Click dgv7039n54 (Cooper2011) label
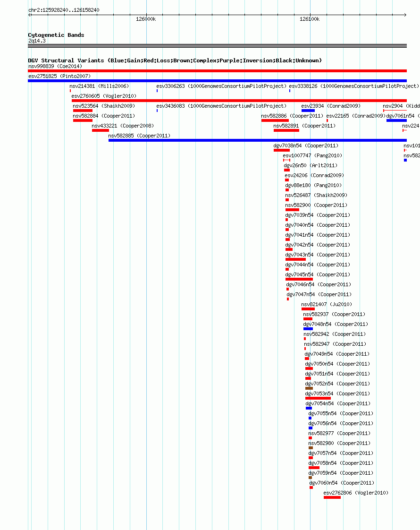Screen dimensions: 420x530 coord(318,215)
